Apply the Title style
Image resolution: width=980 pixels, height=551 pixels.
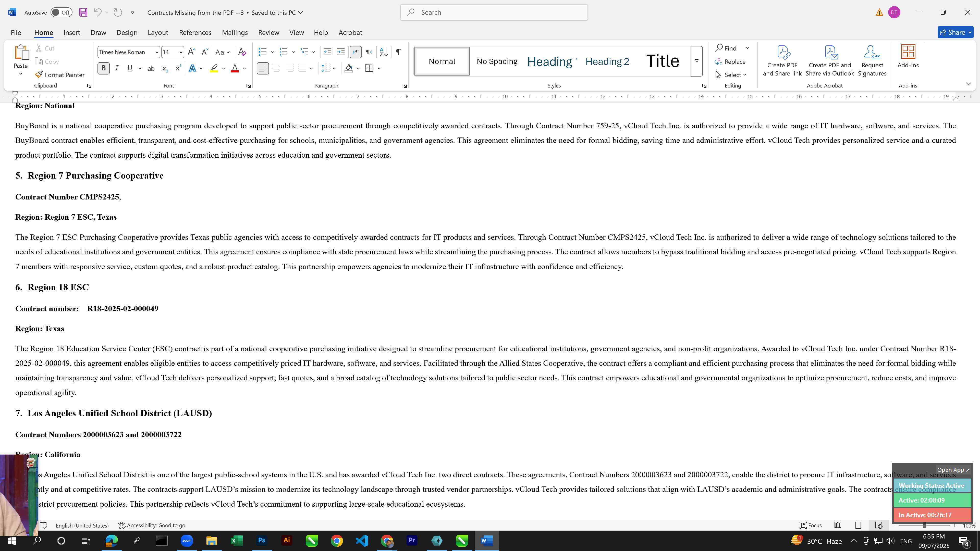[662, 61]
